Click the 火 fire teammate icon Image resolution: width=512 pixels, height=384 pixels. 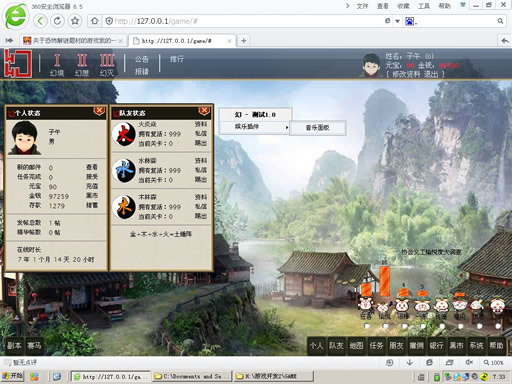[x=124, y=134]
